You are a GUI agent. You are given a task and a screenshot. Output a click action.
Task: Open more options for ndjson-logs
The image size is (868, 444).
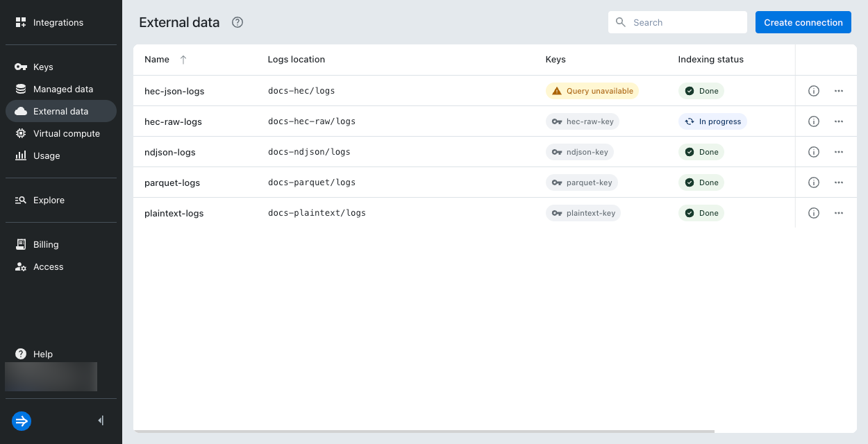click(x=839, y=152)
